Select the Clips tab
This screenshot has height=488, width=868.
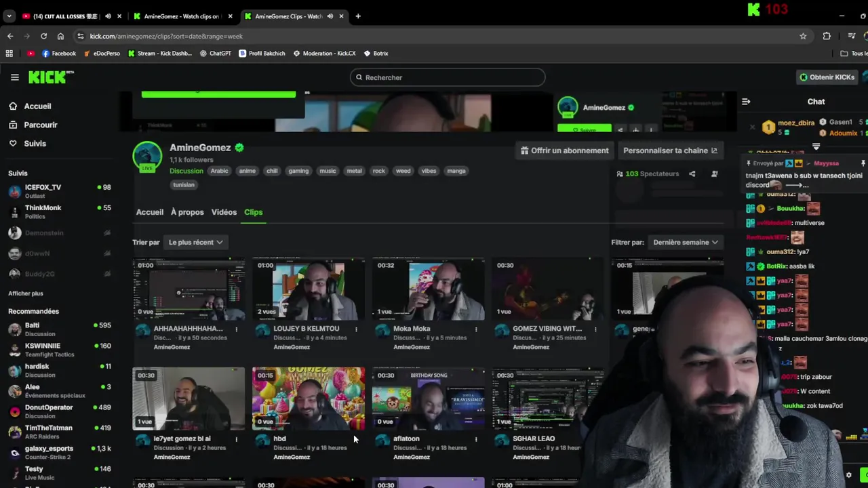pyautogui.click(x=254, y=212)
